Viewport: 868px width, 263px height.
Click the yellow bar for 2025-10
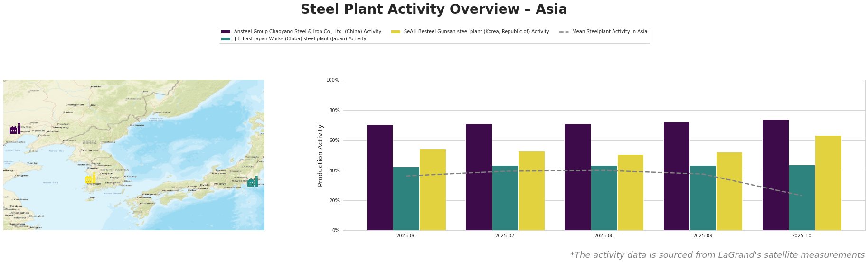pyautogui.click(x=828, y=183)
